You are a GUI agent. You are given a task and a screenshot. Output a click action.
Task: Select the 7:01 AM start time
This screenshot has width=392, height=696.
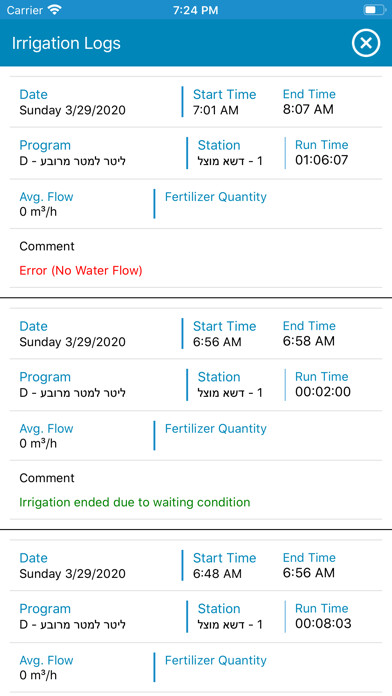[x=215, y=110]
